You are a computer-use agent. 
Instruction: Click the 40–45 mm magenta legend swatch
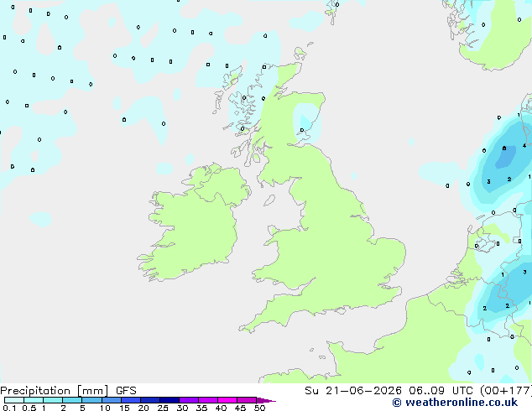point(227,400)
